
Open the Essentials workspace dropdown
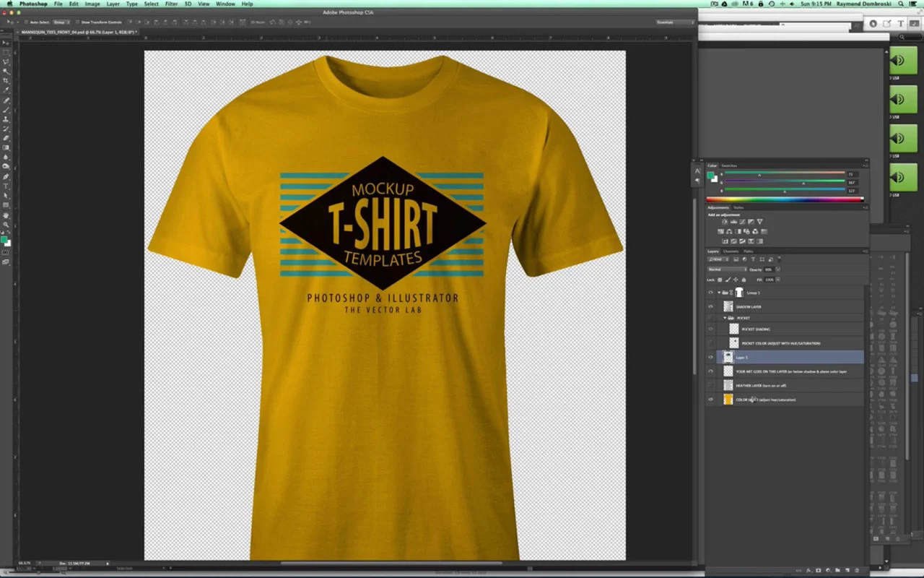click(x=674, y=22)
